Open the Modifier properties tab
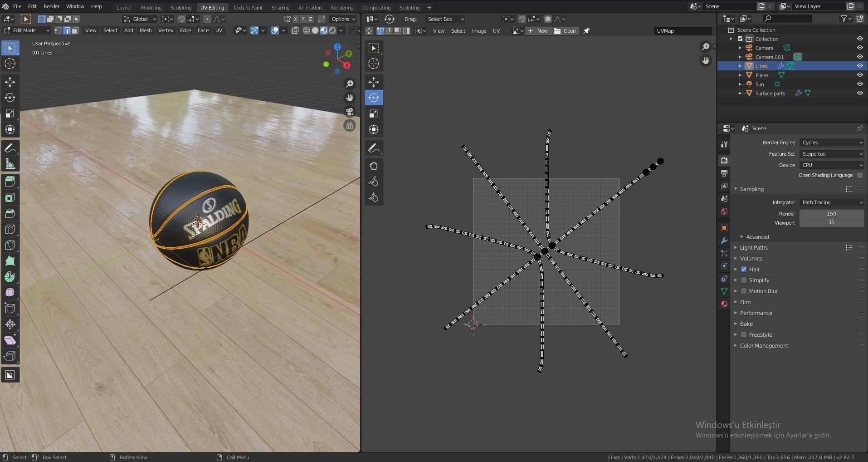 coord(724,241)
